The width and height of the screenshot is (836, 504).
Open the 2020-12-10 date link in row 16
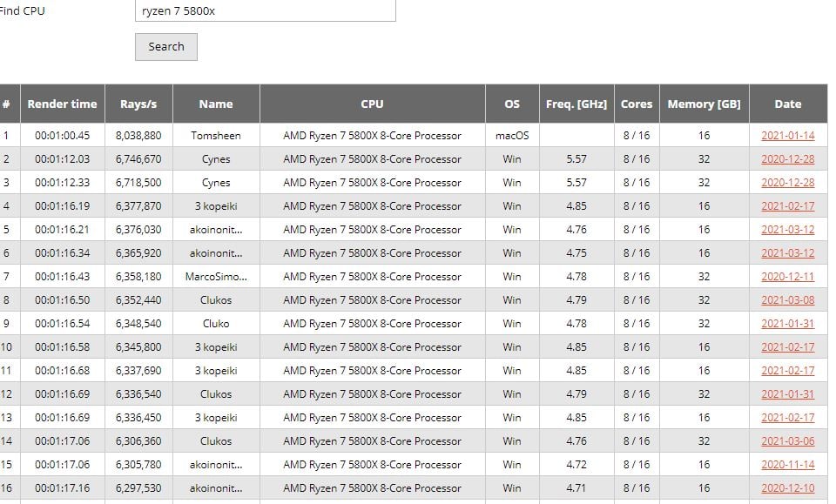788,487
